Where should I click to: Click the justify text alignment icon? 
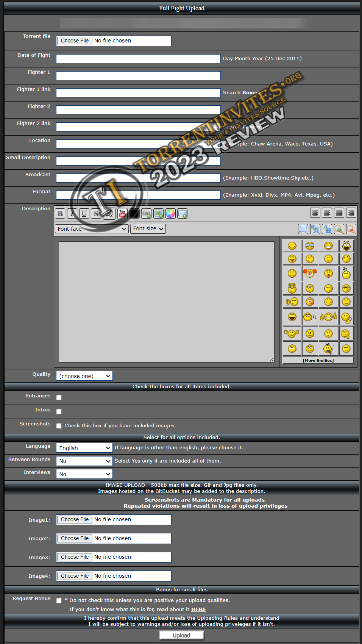coord(339,213)
